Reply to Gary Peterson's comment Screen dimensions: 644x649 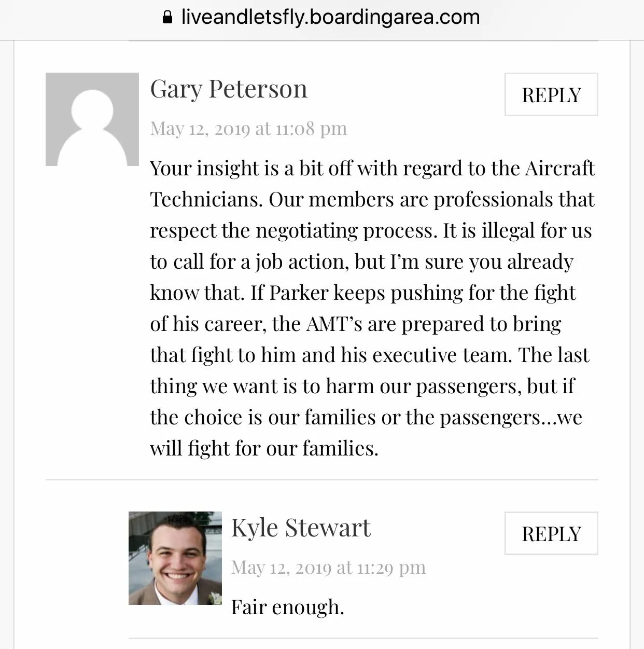(551, 94)
